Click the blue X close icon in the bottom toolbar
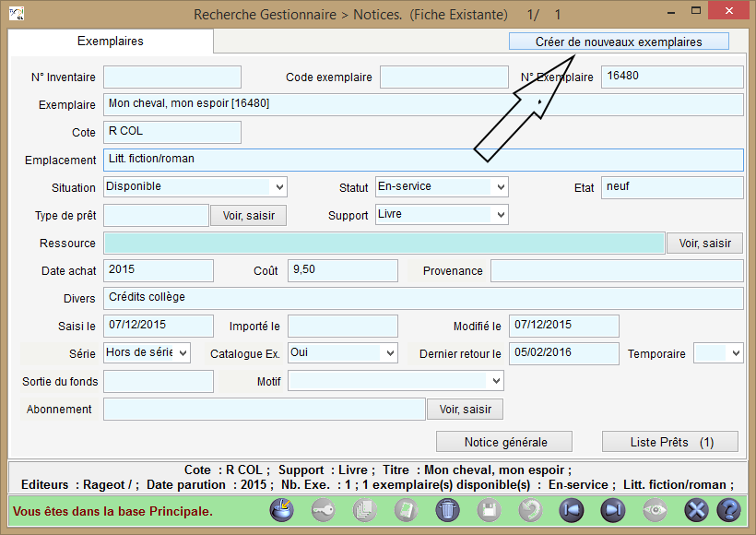The width and height of the screenshot is (756, 535). click(x=697, y=510)
